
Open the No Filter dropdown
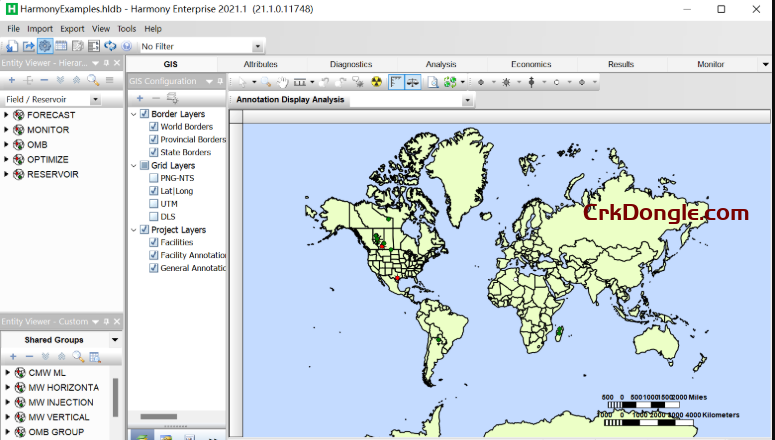(257, 46)
